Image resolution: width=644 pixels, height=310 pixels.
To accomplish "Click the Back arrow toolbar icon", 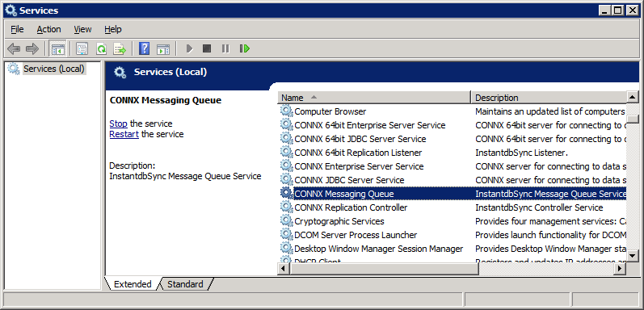I will point(14,49).
